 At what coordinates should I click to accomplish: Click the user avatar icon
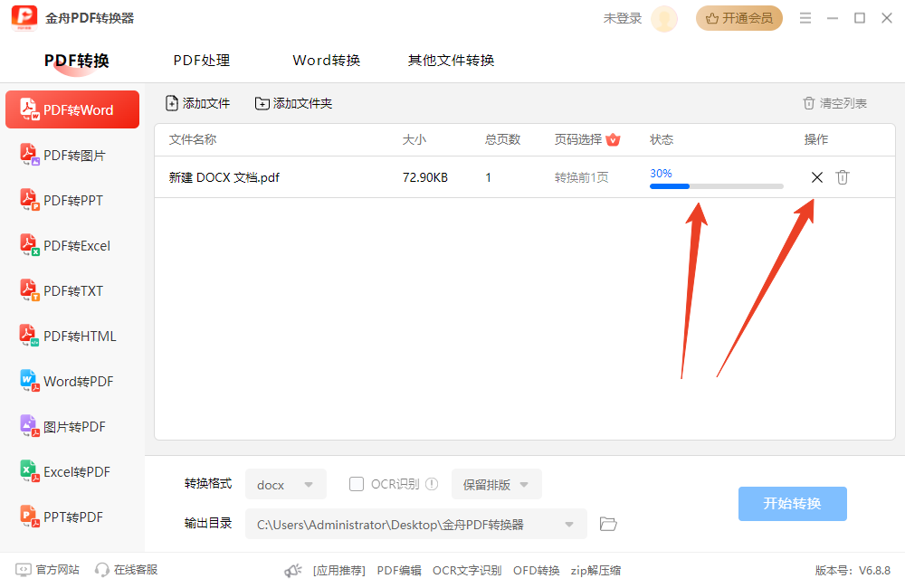click(664, 18)
